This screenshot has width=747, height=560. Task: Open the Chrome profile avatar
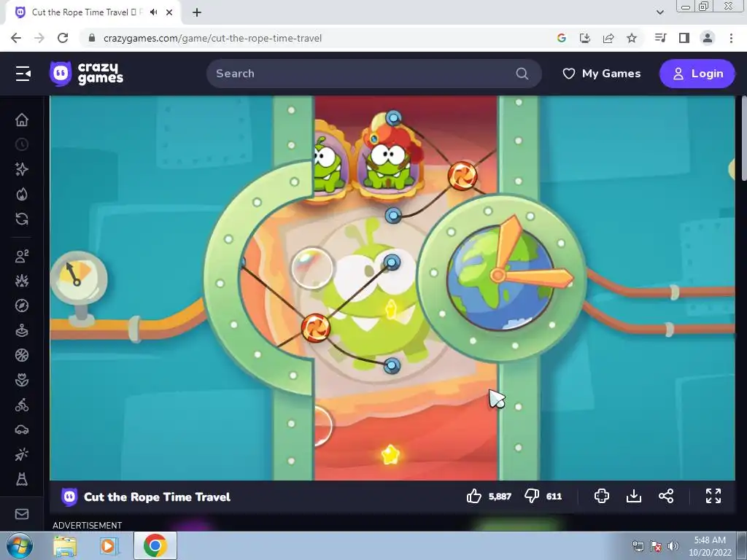(x=708, y=38)
